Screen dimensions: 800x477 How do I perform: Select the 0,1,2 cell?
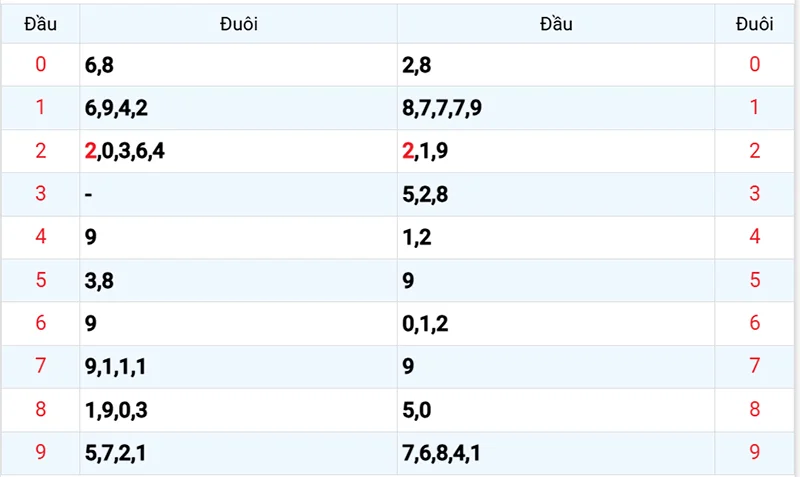tap(425, 323)
